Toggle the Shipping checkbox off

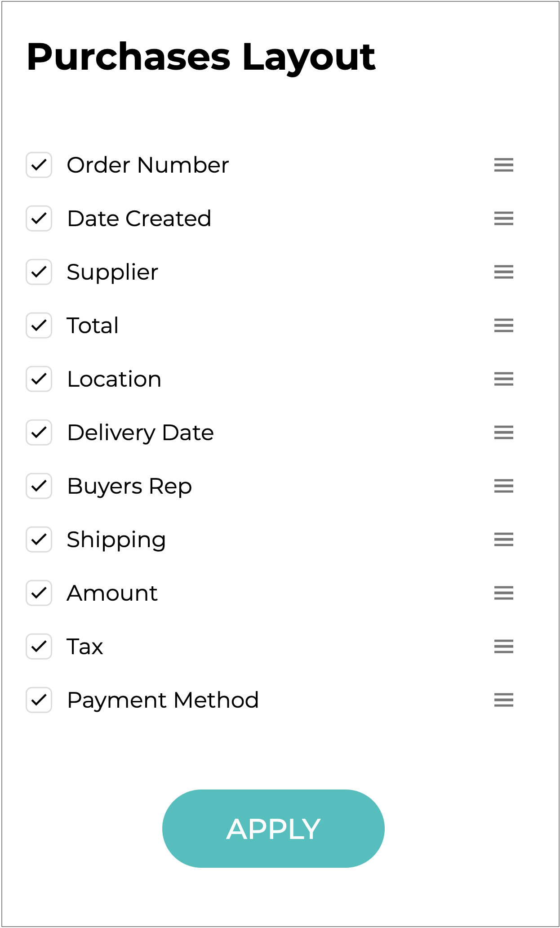[x=39, y=540]
